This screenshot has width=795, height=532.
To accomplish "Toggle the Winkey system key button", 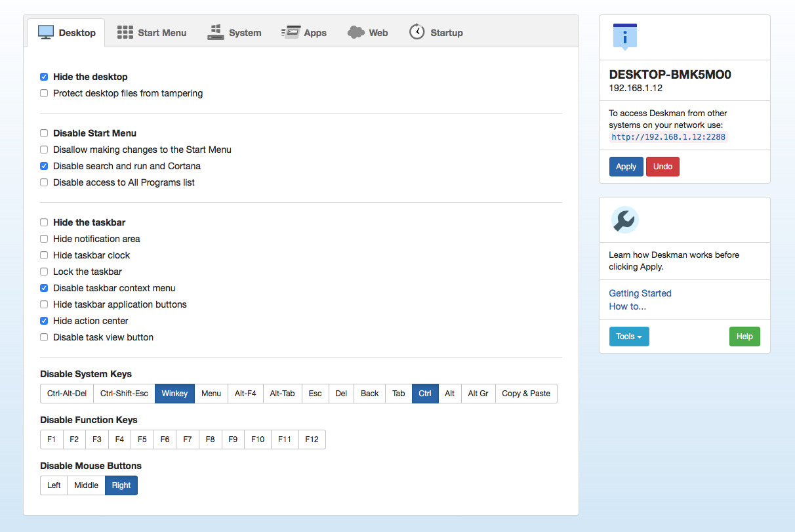I will pos(174,394).
